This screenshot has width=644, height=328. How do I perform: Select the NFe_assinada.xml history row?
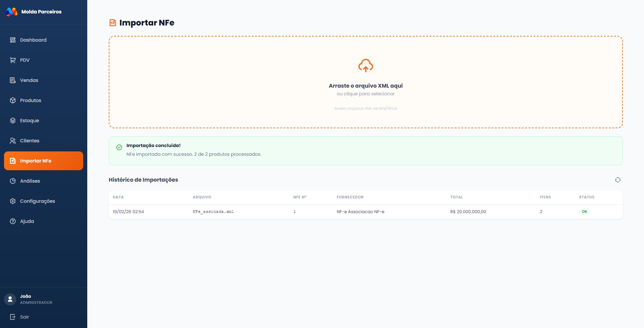213,212
